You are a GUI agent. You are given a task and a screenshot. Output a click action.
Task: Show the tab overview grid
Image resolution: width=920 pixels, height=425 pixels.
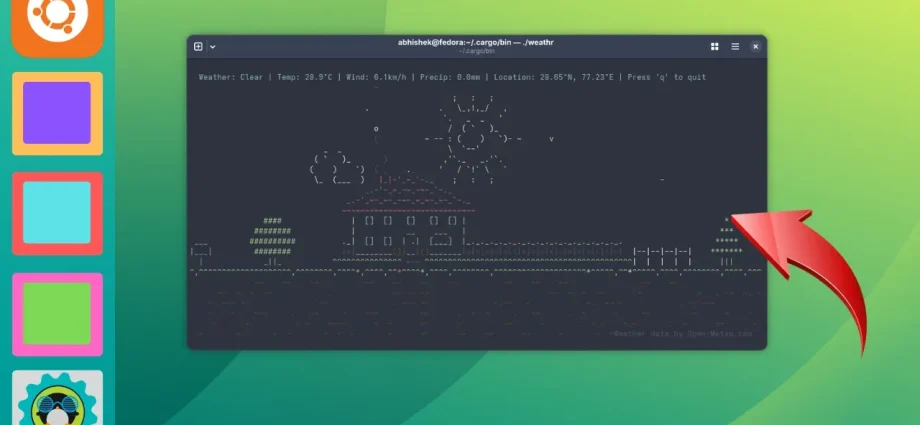(x=715, y=46)
